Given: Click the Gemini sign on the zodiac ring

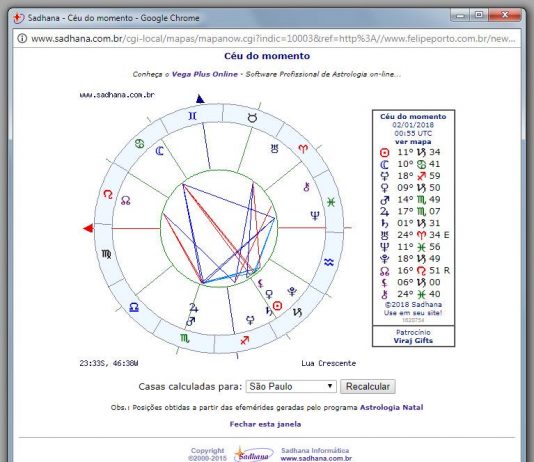Looking at the screenshot, I should click(x=192, y=116).
